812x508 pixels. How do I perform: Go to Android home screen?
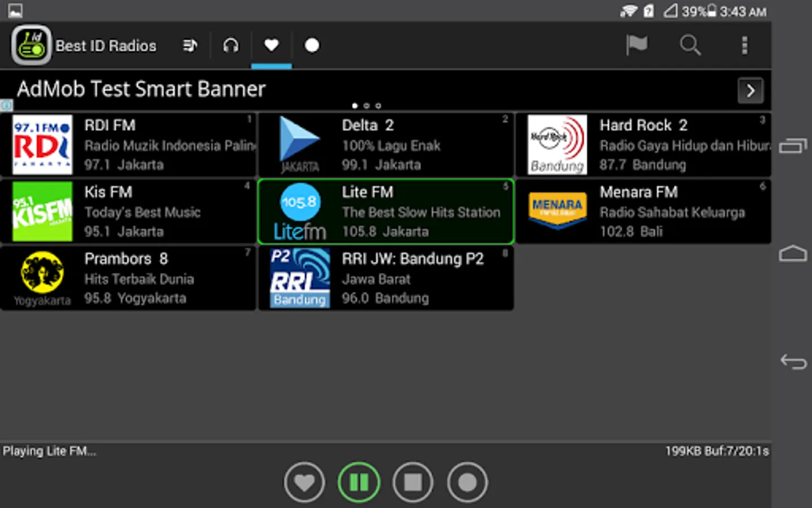793,253
